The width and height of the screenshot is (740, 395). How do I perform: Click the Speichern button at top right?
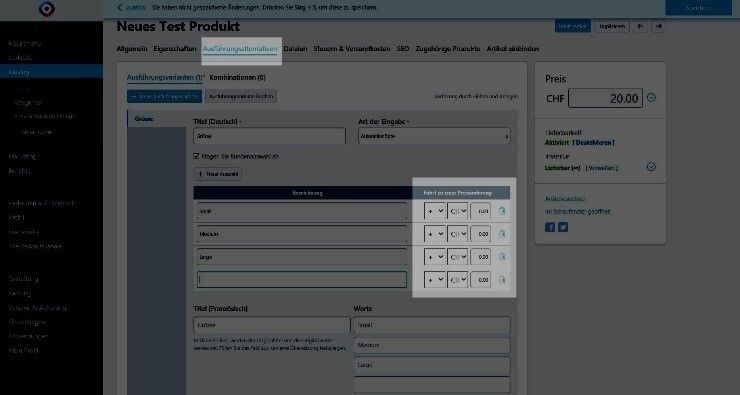(x=698, y=8)
